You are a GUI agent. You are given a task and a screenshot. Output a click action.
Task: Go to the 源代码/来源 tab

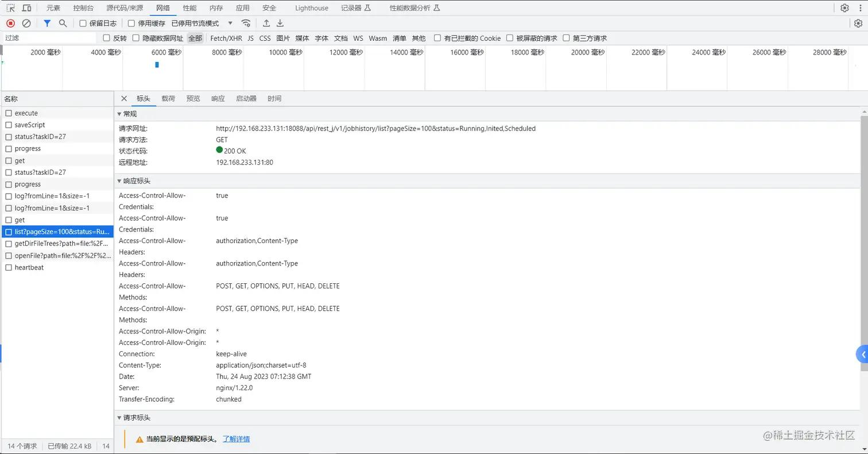click(x=123, y=8)
